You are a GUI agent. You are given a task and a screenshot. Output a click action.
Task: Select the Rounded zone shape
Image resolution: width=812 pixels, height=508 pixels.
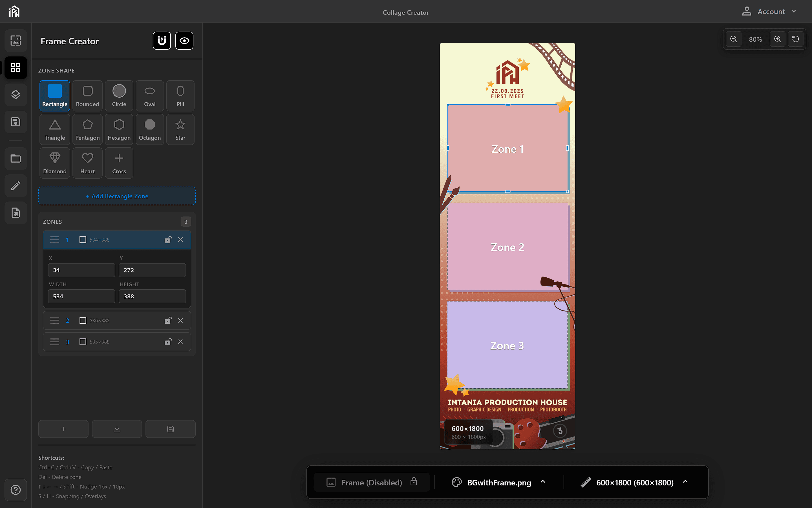(87, 96)
